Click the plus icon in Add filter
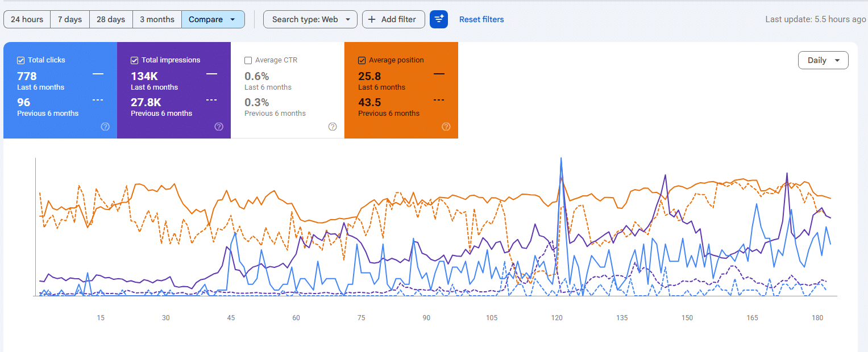The image size is (868, 352). (372, 19)
